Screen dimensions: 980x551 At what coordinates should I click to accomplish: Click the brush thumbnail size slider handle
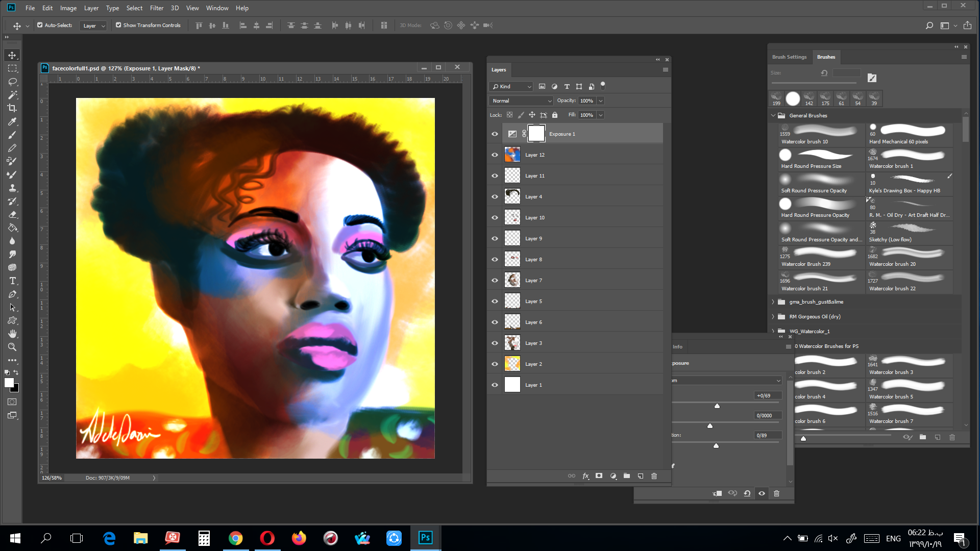(803, 438)
